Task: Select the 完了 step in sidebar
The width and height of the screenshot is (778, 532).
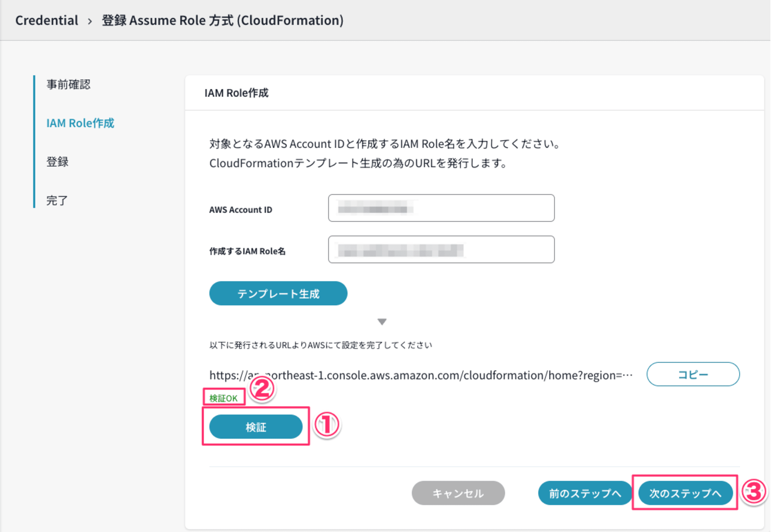Action: [x=57, y=201]
